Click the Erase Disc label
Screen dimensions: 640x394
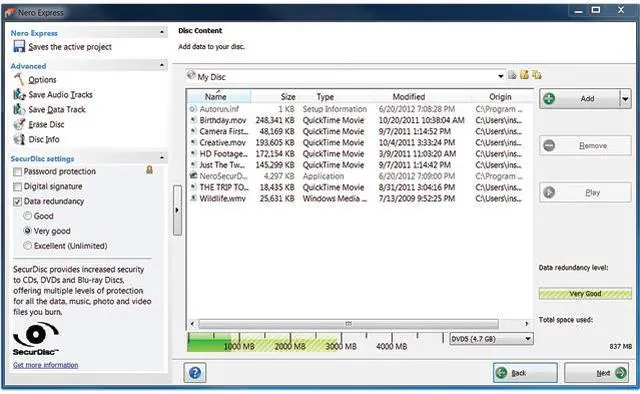[x=46, y=125]
